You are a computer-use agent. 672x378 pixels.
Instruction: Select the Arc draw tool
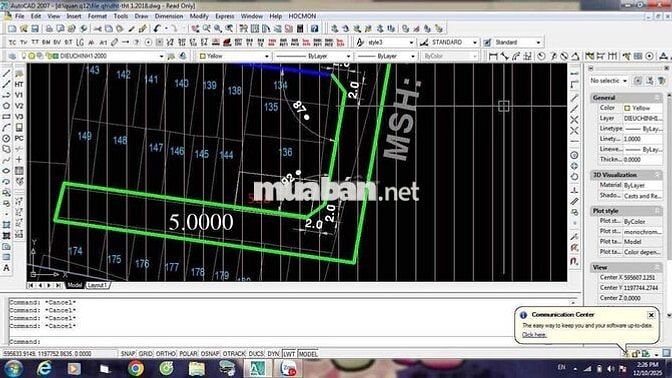point(6,128)
